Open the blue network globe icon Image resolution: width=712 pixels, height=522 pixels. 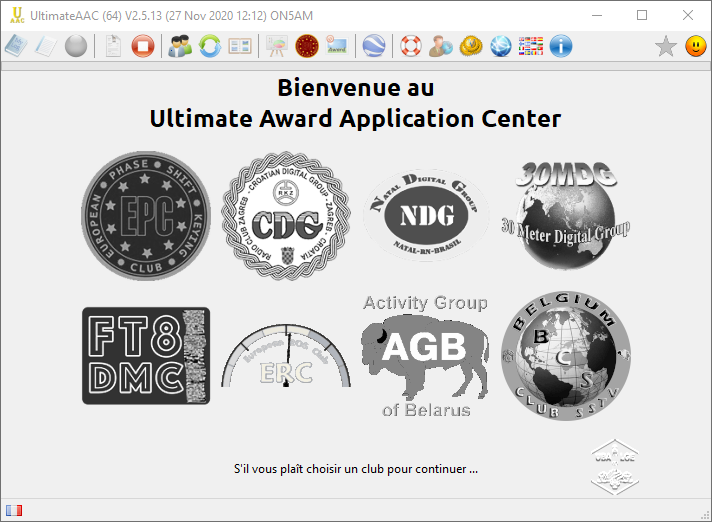[501, 46]
